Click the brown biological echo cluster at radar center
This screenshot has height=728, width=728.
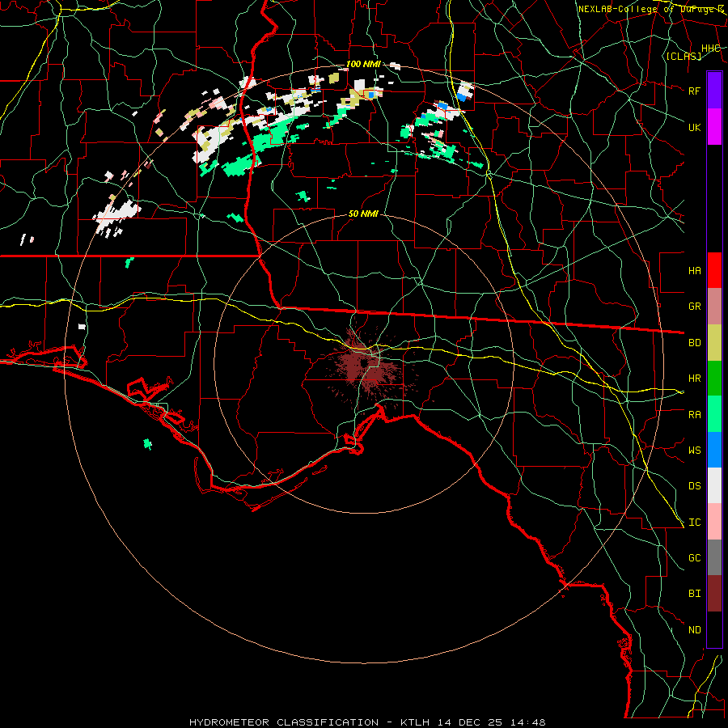366,365
